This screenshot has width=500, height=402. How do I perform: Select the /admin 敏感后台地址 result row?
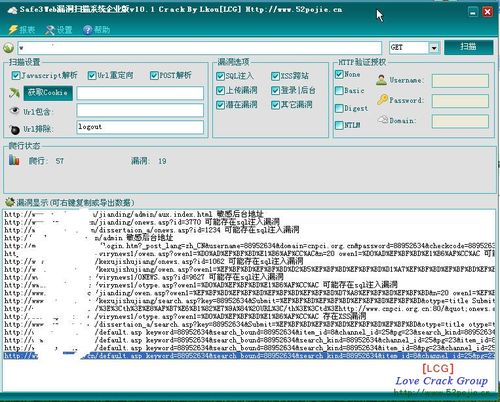(249, 238)
